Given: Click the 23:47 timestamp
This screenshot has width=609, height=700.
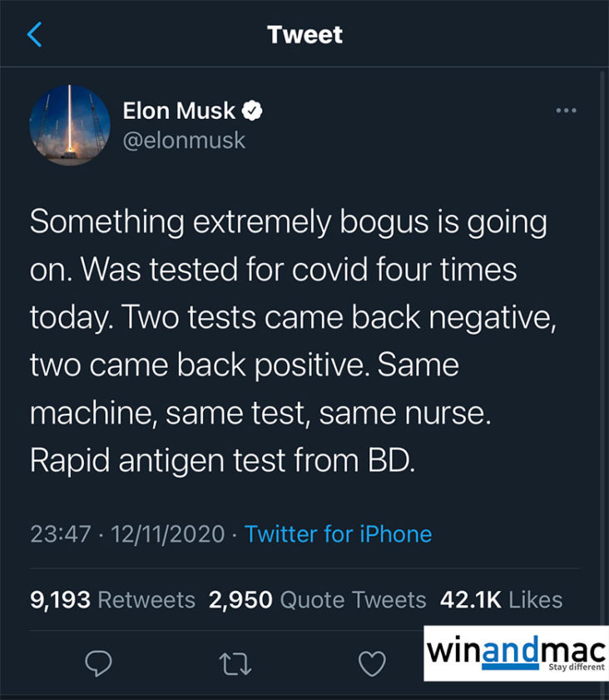Looking at the screenshot, I should coord(60,534).
